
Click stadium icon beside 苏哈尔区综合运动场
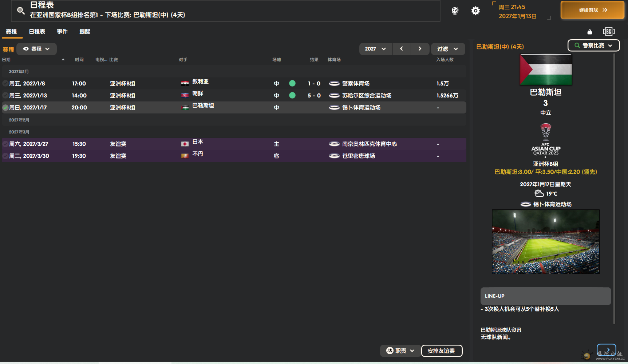(x=334, y=95)
